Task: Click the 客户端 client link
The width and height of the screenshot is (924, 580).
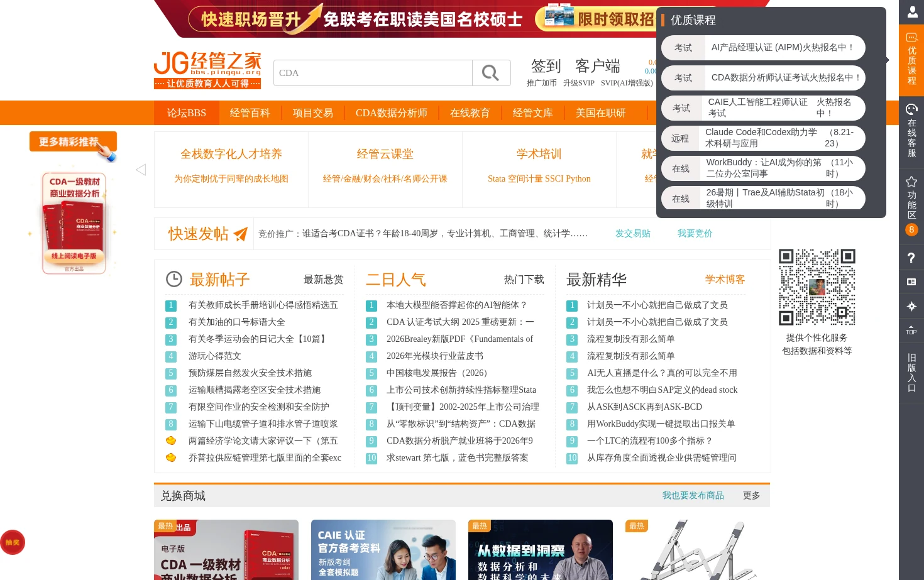Action: [x=598, y=66]
